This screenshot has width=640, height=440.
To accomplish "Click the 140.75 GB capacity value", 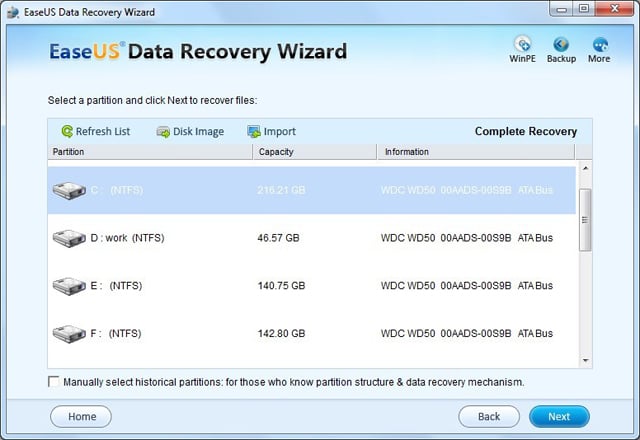I will 281,286.
